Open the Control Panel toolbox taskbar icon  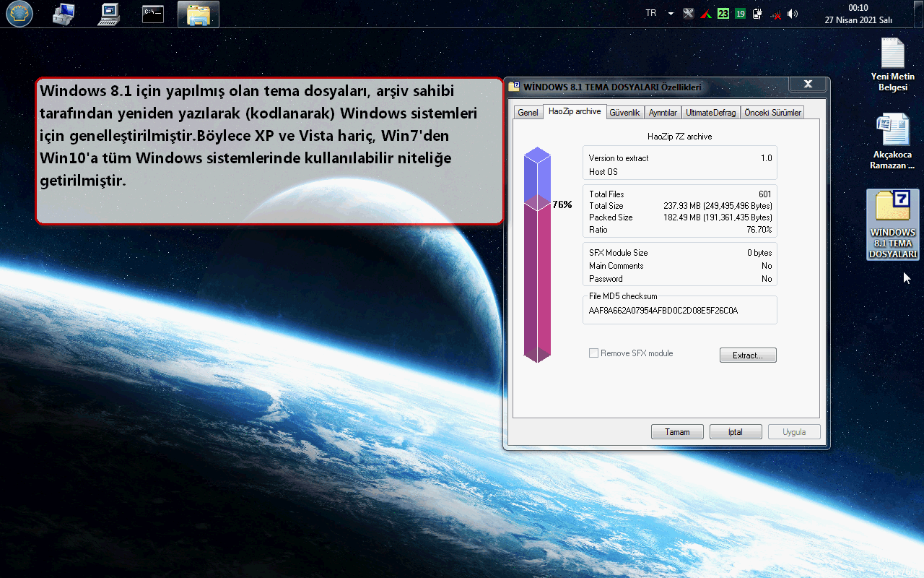click(64, 14)
